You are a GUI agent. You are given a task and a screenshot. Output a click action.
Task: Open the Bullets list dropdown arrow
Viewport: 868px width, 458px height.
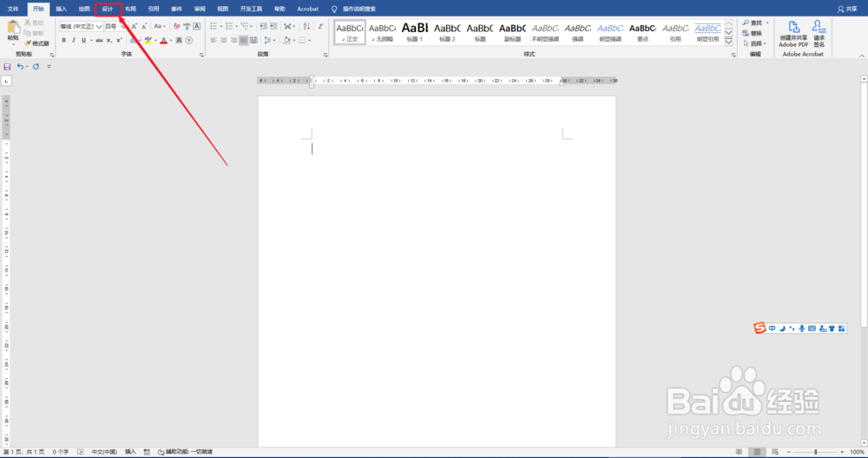[220, 26]
